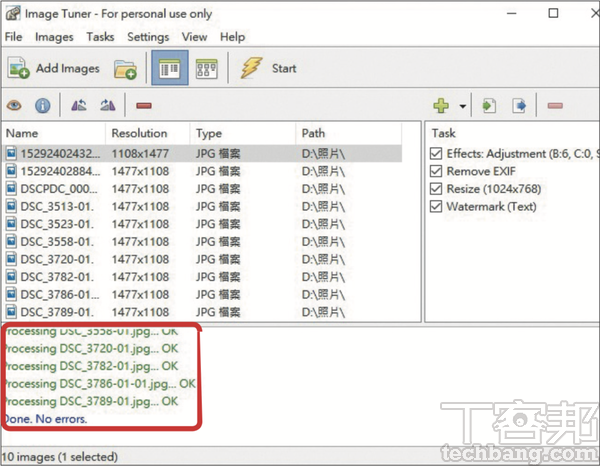Open the image info icon
Image resolution: width=600 pixels, height=466 pixels.
point(43,105)
